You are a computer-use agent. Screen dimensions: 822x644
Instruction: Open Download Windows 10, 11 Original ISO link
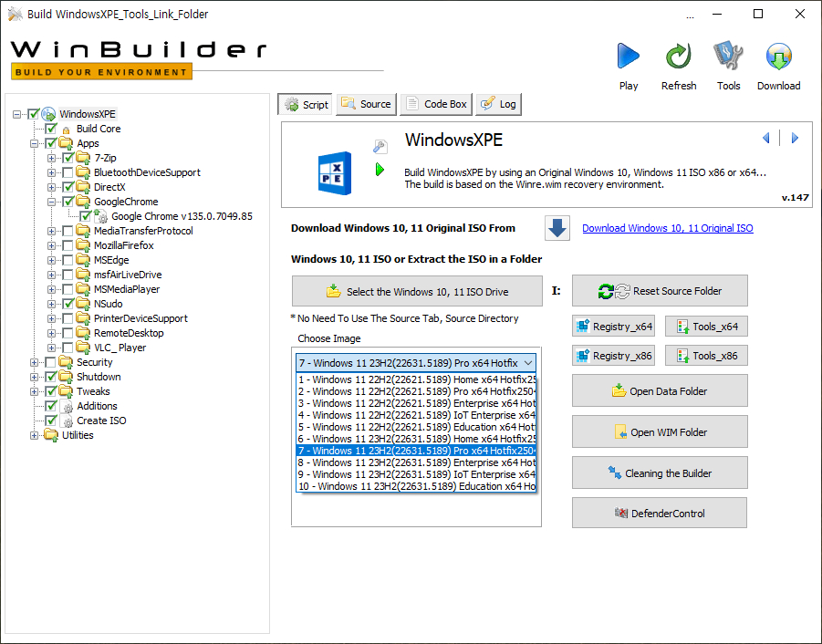(x=667, y=228)
